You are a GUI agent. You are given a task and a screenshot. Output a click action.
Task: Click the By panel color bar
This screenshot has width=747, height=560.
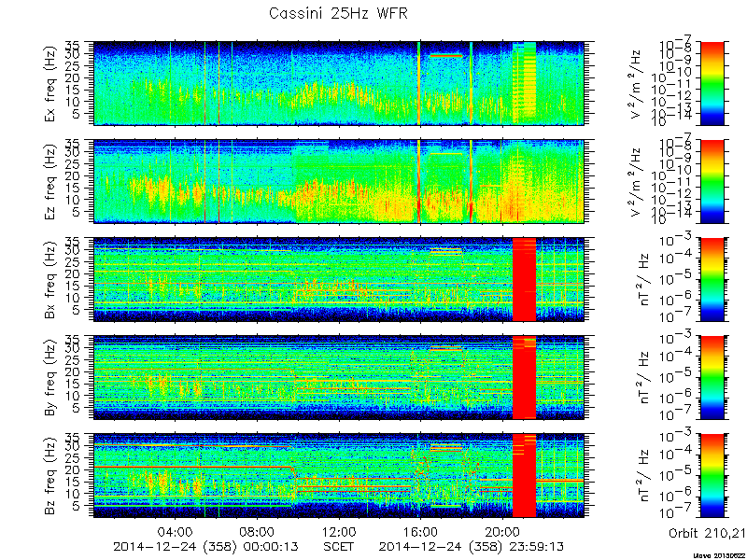(x=712, y=378)
